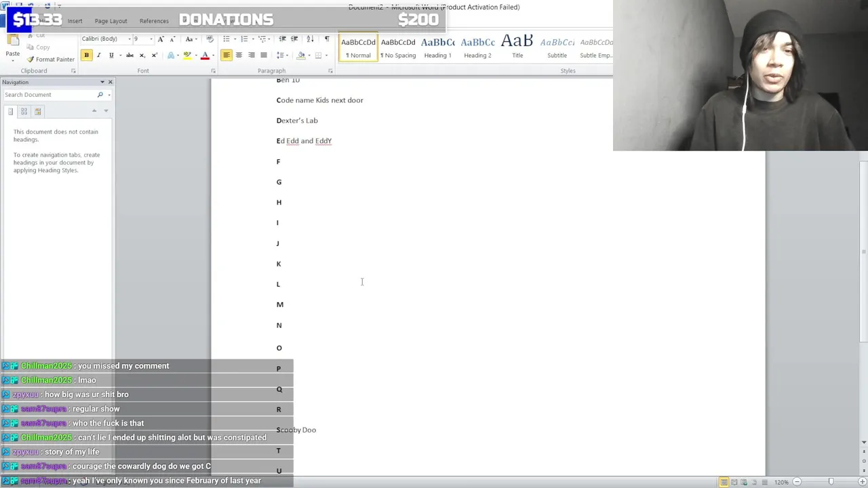Apply the Heading 2 style
Viewport: 868px width, 488px height.
[x=477, y=47]
